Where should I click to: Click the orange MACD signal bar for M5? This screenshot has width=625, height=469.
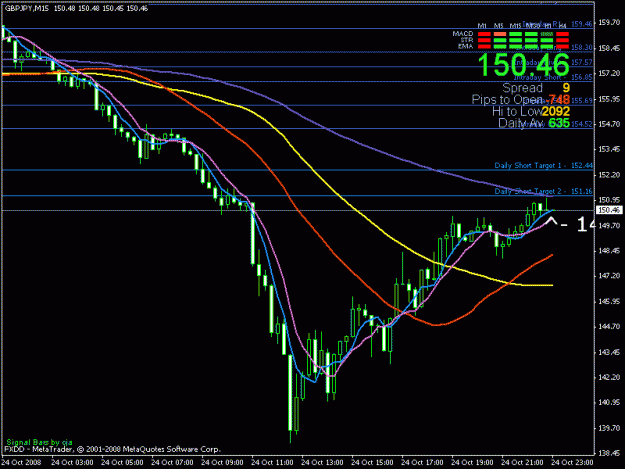[x=500, y=34]
